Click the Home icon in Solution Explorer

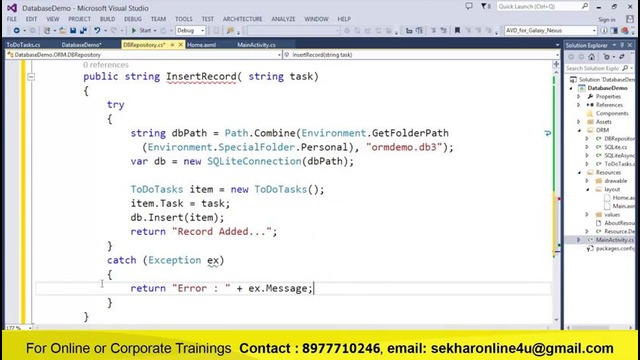[x=591, y=57]
